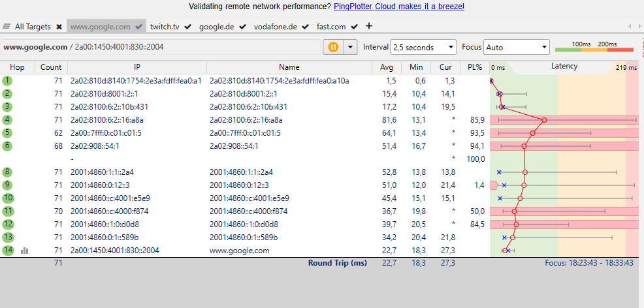The image size is (644, 308).
Task: Close the All Targets tab
Action: click(59, 27)
